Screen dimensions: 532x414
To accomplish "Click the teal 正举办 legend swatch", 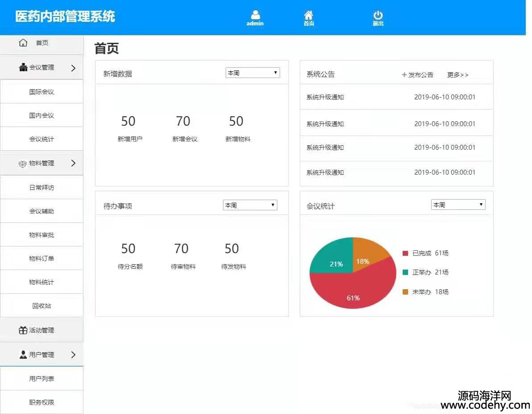I will click(405, 272).
